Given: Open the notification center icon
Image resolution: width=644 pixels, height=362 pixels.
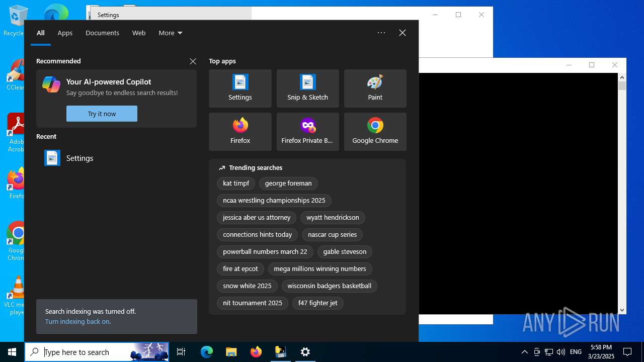Looking at the screenshot, I should pyautogui.click(x=627, y=352).
